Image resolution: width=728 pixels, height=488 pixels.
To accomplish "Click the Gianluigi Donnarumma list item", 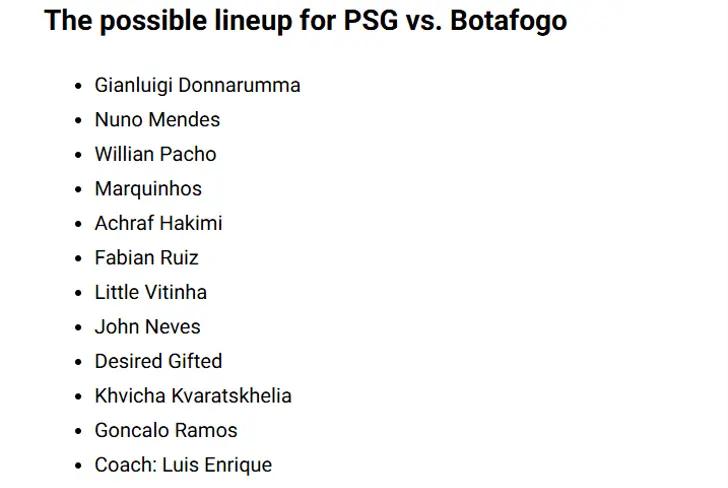I will tap(197, 85).
